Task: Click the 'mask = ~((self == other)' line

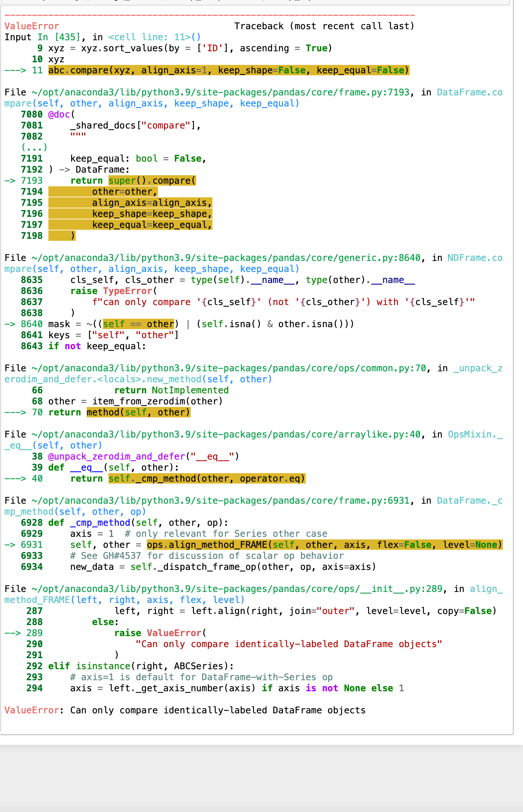Action: pos(201,324)
